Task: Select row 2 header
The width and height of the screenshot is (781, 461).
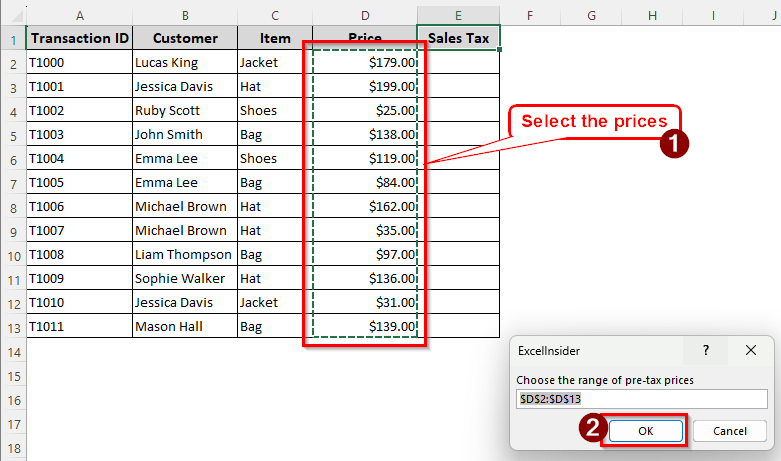Action: point(13,63)
